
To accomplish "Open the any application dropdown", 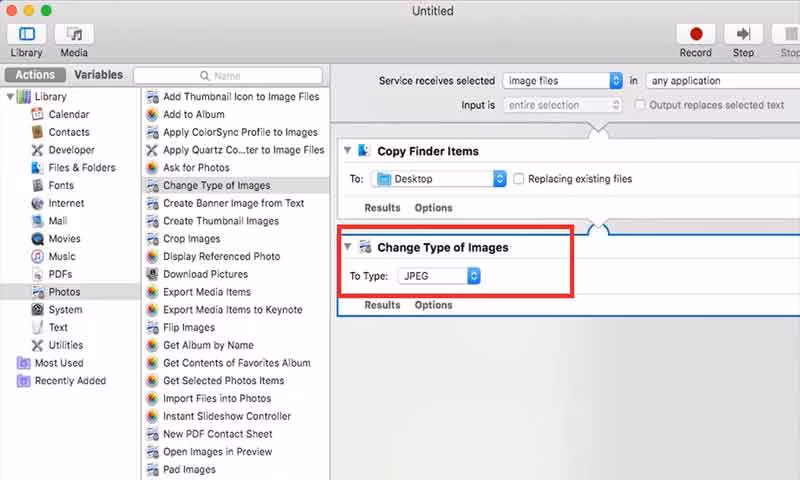I will (x=722, y=81).
